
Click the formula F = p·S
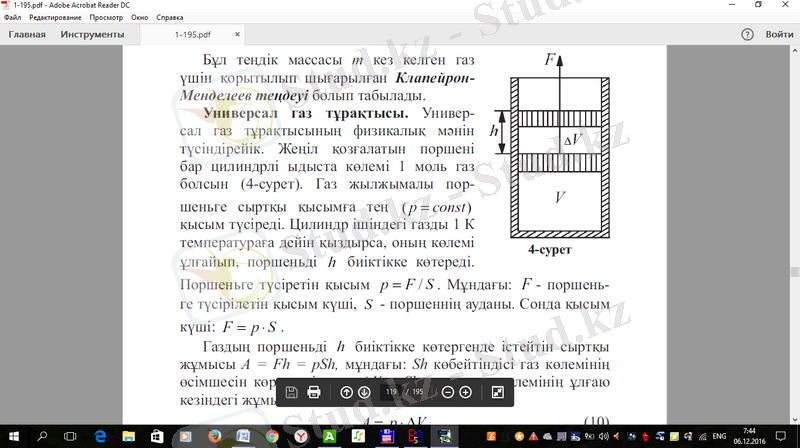(x=253, y=327)
